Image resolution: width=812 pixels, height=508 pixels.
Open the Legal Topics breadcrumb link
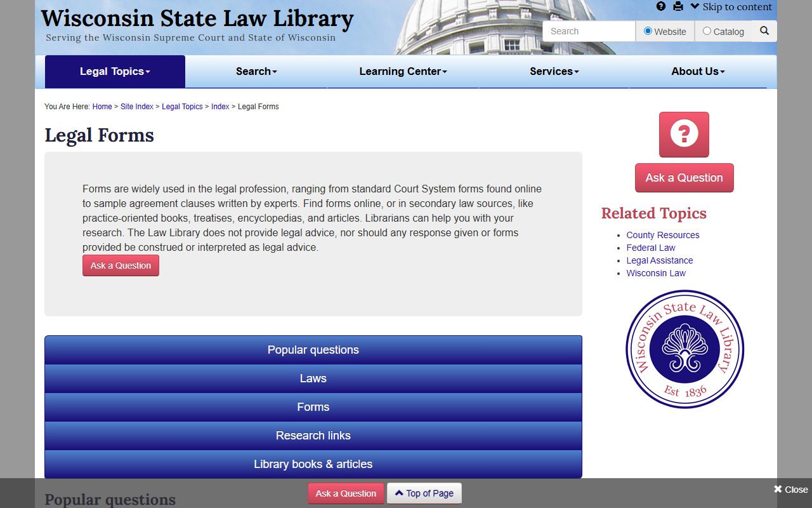click(x=182, y=107)
